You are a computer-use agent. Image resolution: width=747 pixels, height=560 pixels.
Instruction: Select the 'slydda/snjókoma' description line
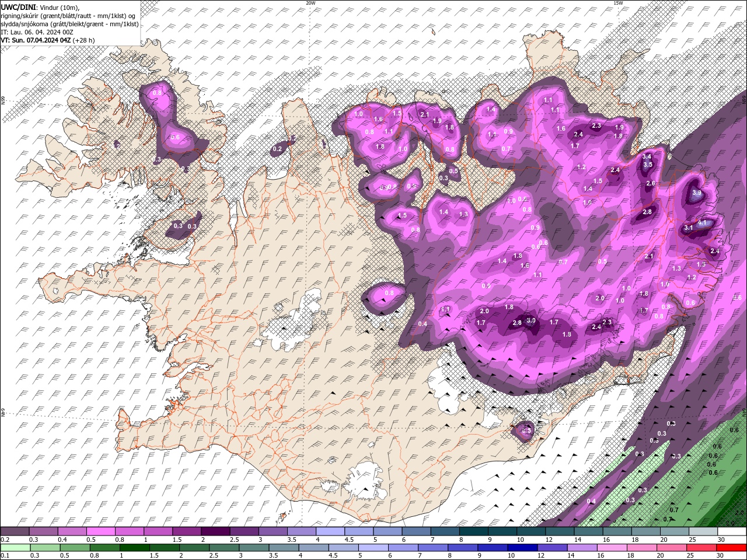(69, 24)
